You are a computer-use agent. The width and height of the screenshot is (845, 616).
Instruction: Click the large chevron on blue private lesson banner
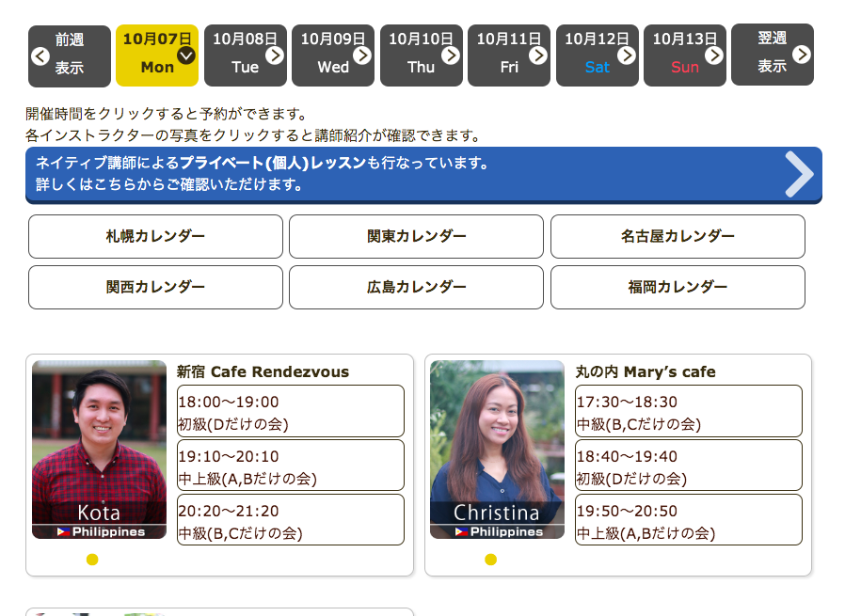coord(798,174)
